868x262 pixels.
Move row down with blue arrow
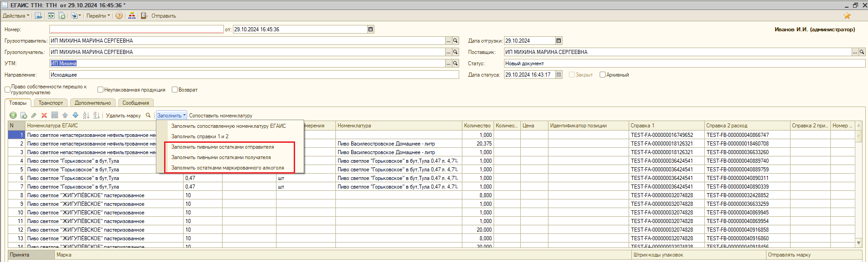point(75,116)
